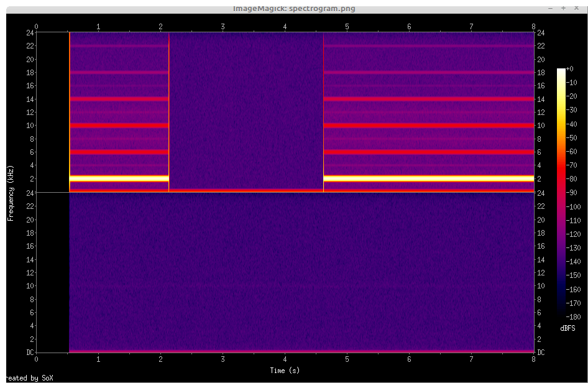Click the -30 value on the dBFS scale
Viewport: 588px width, 383px height.
click(x=572, y=110)
